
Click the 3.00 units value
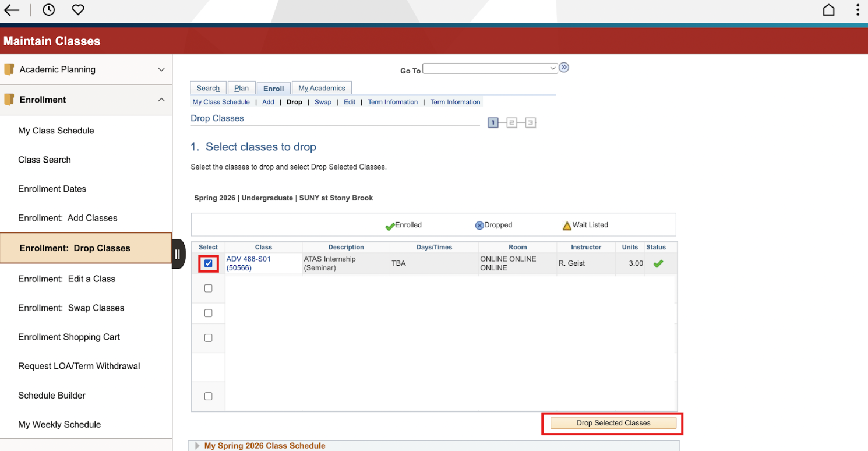click(x=636, y=263)
